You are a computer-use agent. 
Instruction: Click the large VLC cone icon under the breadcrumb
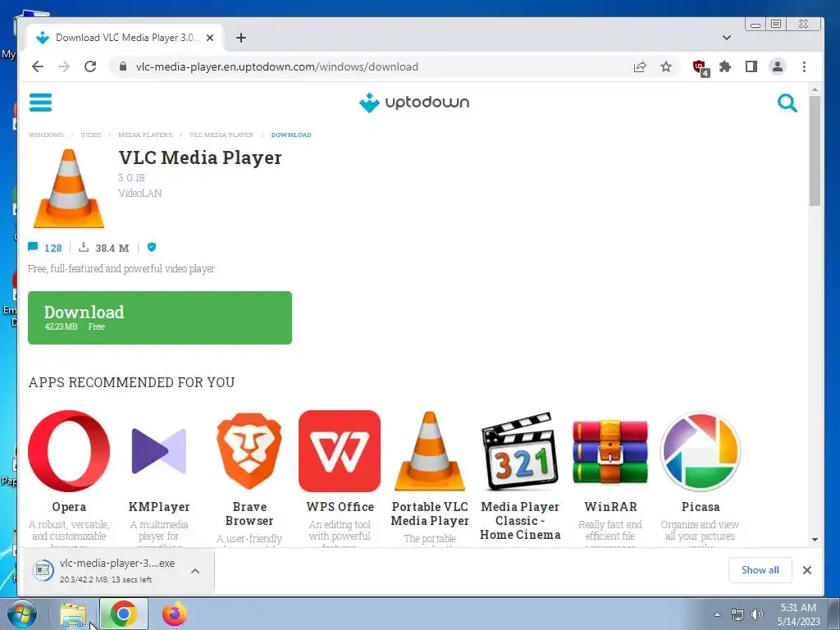69,189
